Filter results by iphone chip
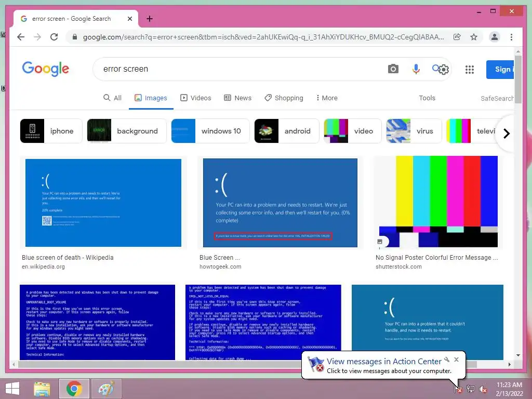This screenshot has width=532, height=399. (x=51, y=131)
